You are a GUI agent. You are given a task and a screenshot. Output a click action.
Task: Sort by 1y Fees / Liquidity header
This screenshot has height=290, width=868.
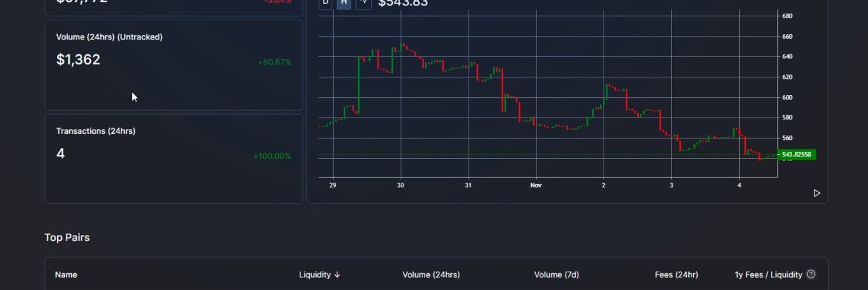(x=768, y=274)
